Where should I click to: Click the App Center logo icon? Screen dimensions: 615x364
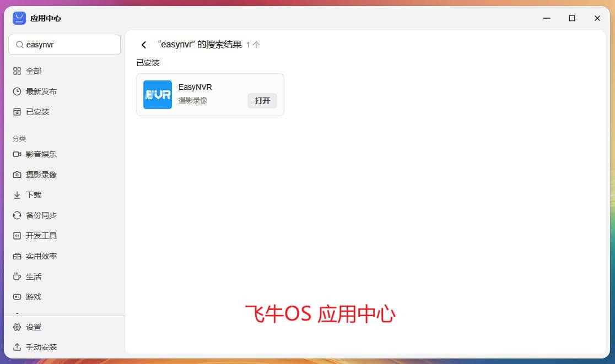[19, 18]
